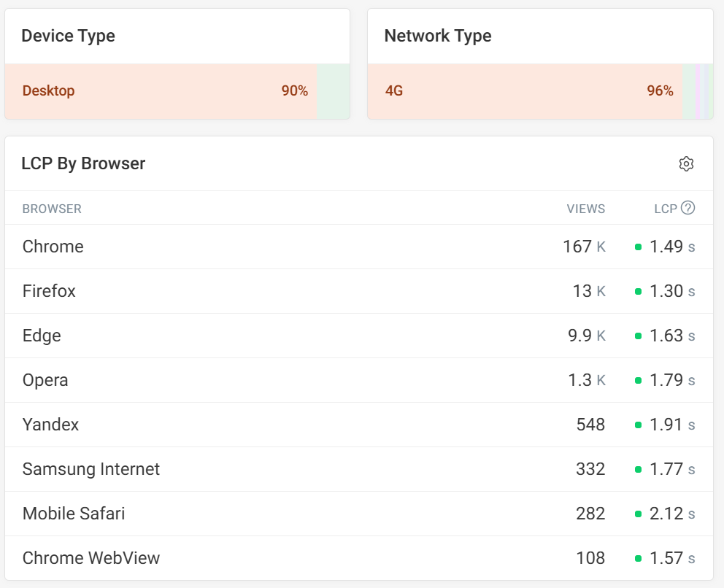The image size is (724, 588).
Task: Click the 4G 96% segment bar
Action: tap(525, 91)
